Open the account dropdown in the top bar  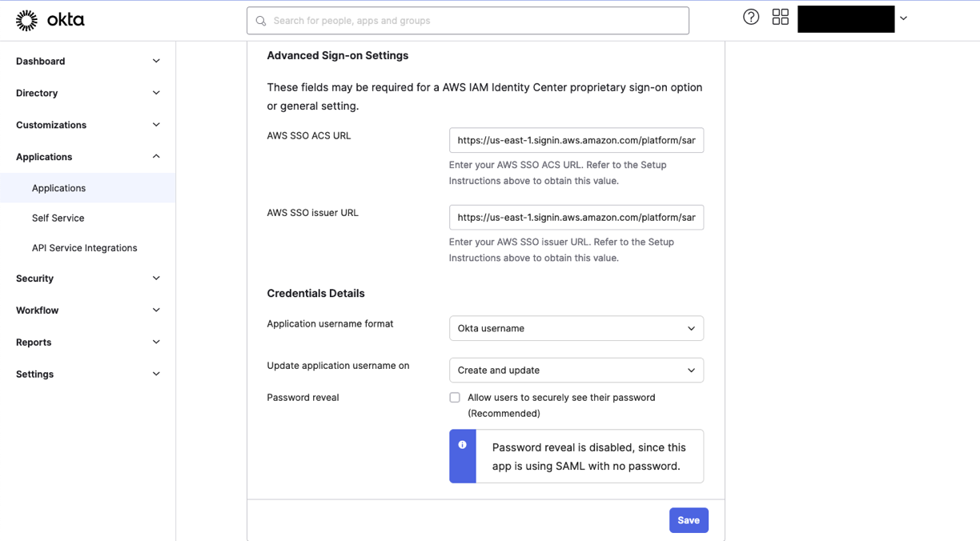coord(903,17)
